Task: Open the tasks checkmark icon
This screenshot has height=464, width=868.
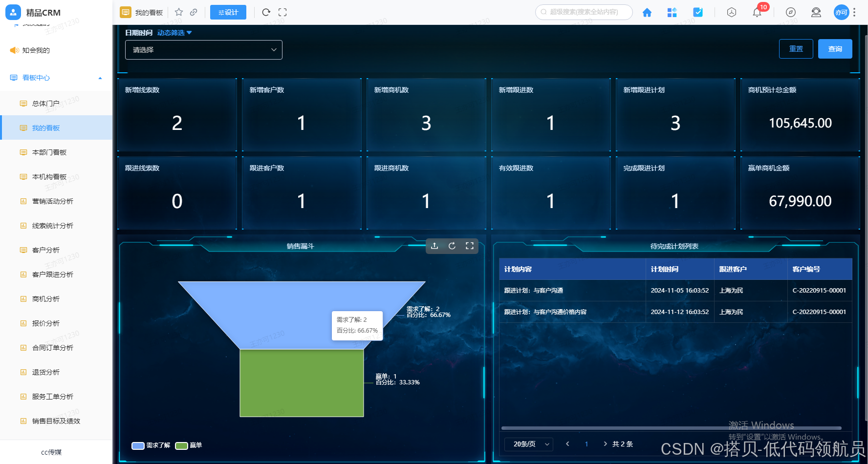Action: click(698, 12)
